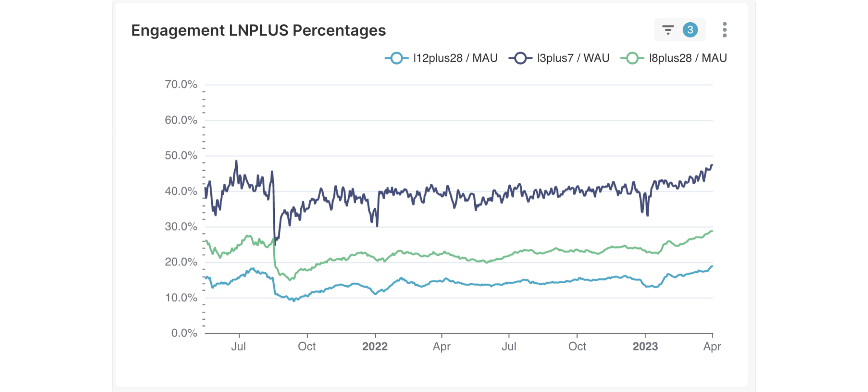Viewport: 868px width, 392px height.
Task: Open the applied filters icon
Action: coord(668,30)
